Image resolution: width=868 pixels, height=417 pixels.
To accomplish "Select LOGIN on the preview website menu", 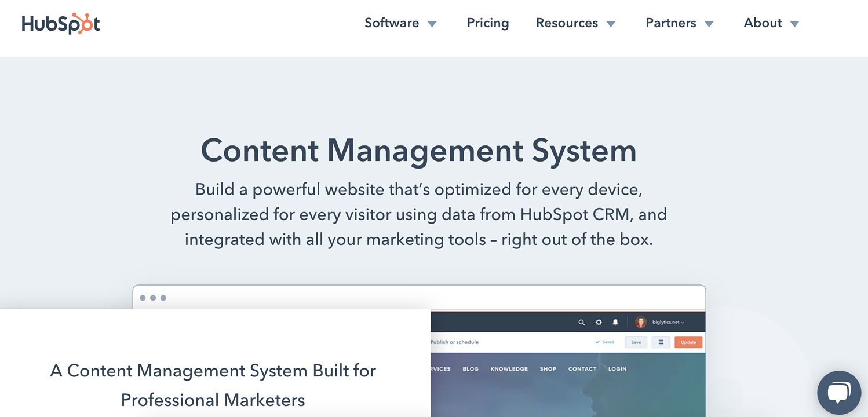I will click(x=617, y=368).
